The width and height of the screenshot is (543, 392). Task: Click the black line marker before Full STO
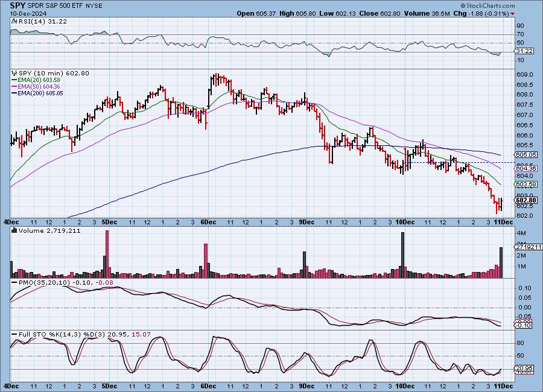pos(14,335)
